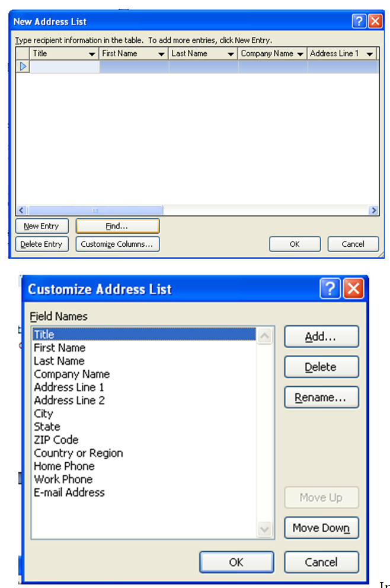Click Move Down to reorder the field

(x=321, y=528)
